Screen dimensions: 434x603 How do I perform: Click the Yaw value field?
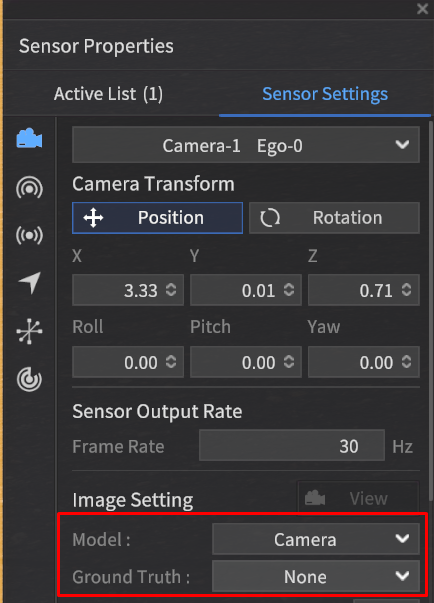coord(364,362)
